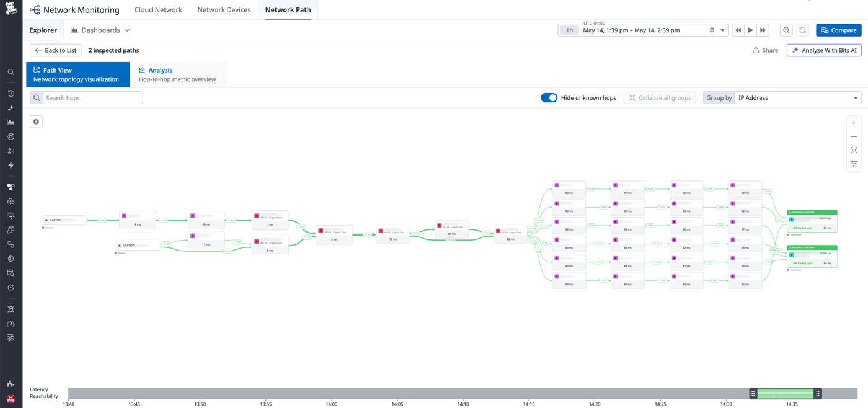Toggle the Hide unknown hops switch
868x408 pixels.
(549, 98)
